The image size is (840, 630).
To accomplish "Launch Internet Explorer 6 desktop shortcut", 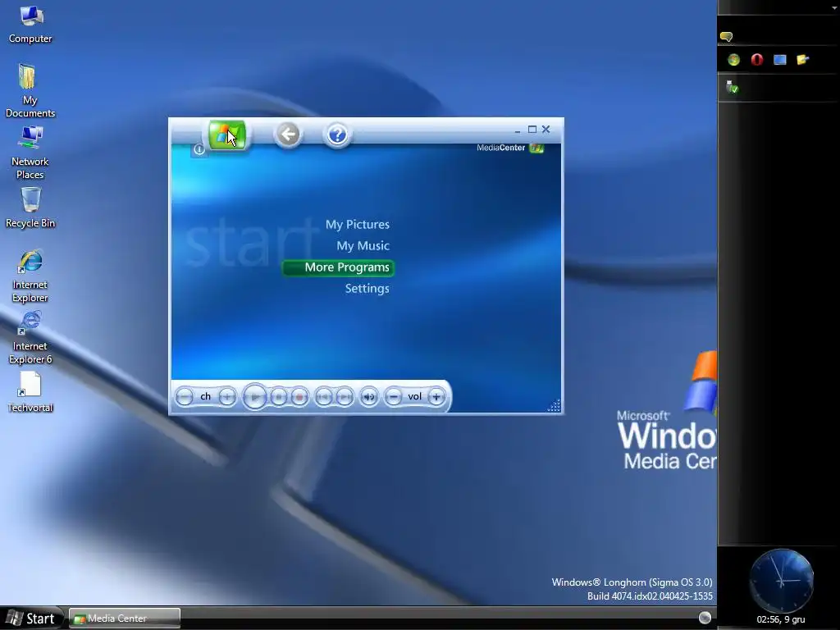I will point(30,337).
